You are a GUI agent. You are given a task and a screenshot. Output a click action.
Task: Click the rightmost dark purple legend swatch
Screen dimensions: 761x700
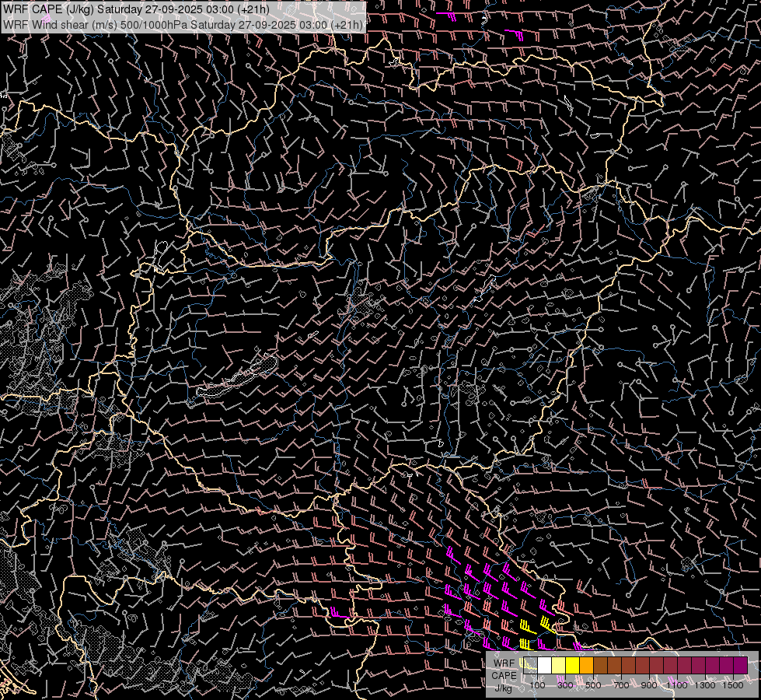click(x=740, y=665)
